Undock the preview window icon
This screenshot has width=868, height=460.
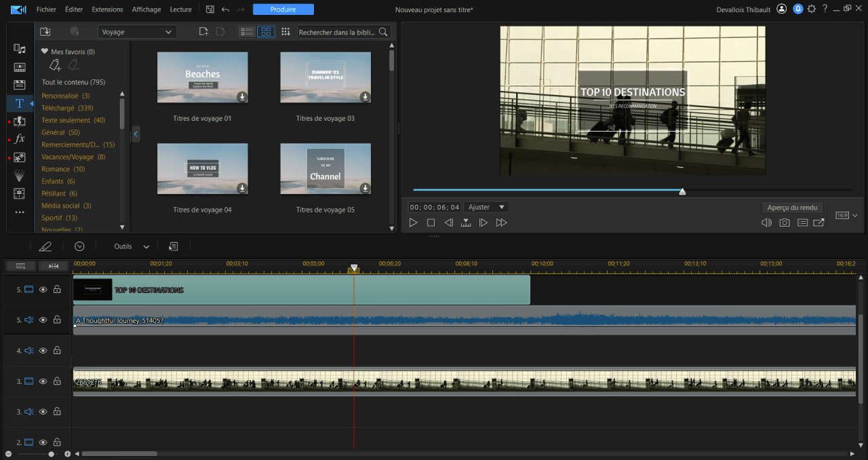coord(819,223)
